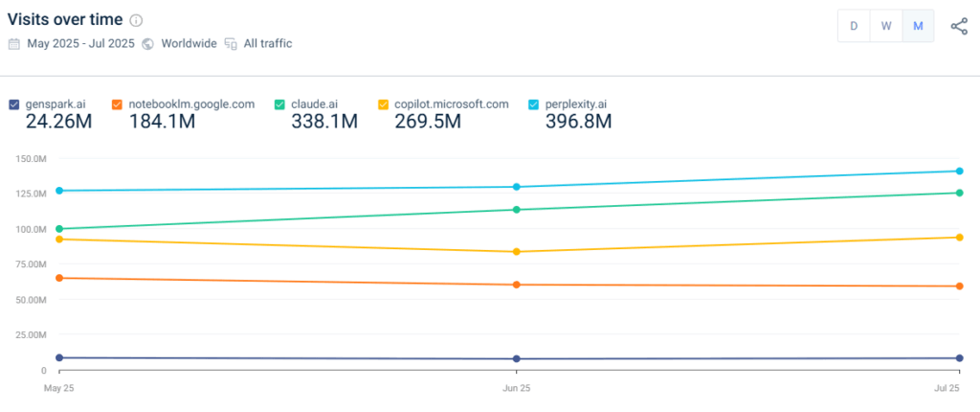
Task: Click genspark.ai's Jun 25 data point
Action: pos(516,358)
